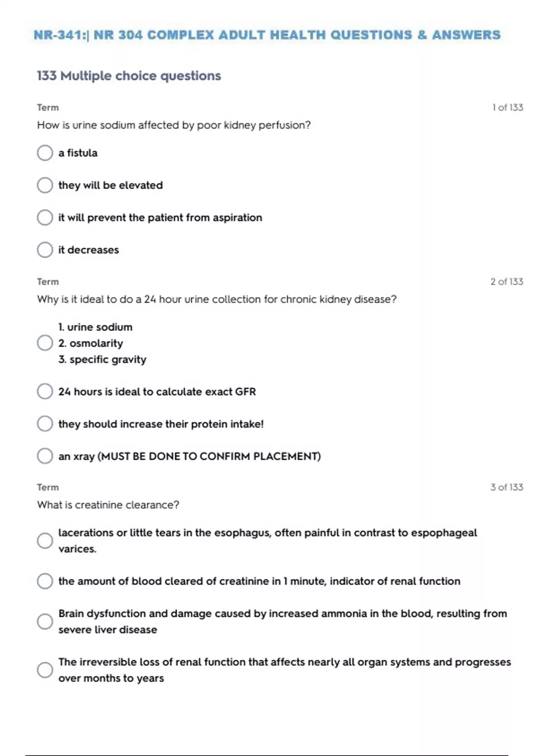Viewport: 534px width, 756px height.
Task: Select the 'Brain dysfunction and damage' answer
Action: tap(44, 621)
